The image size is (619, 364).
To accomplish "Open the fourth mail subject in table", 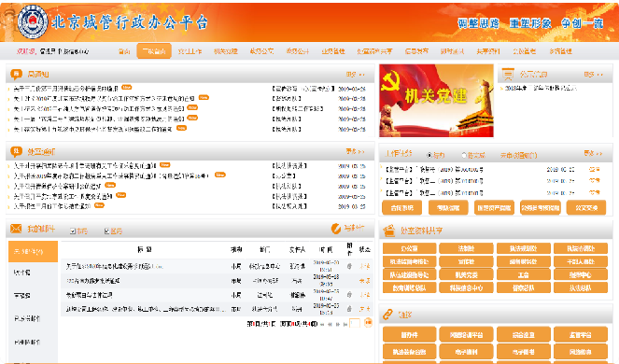I will pyautogui.click(x=146, y=308).
